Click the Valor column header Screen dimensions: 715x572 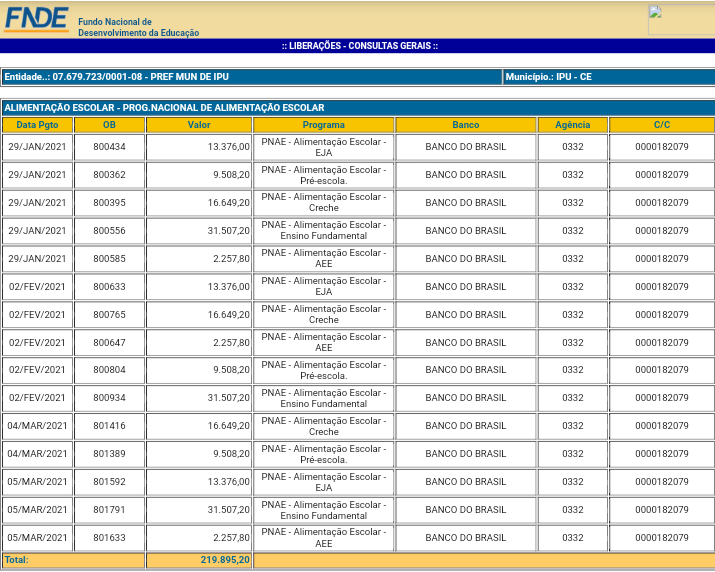(199, 125)
